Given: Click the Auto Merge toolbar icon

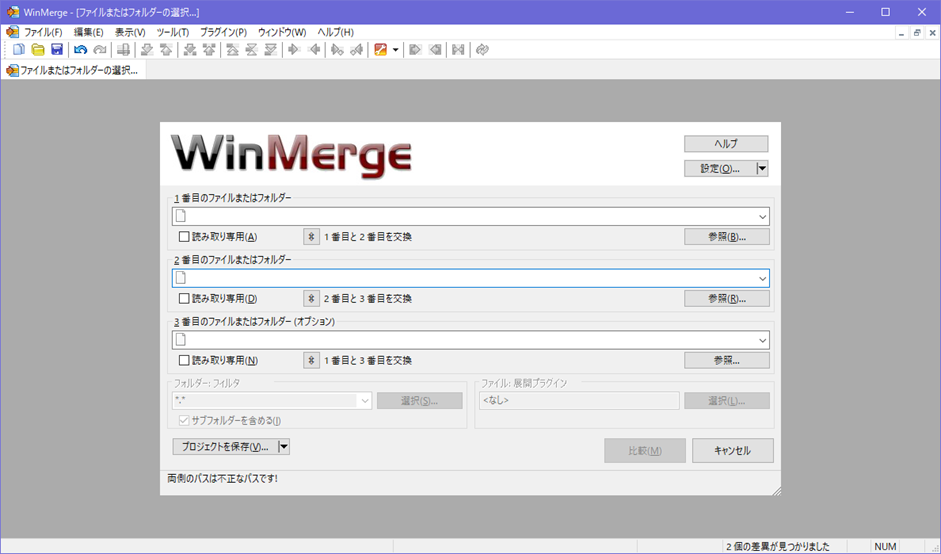Looking at the screenshot, I should coord(458,50).
